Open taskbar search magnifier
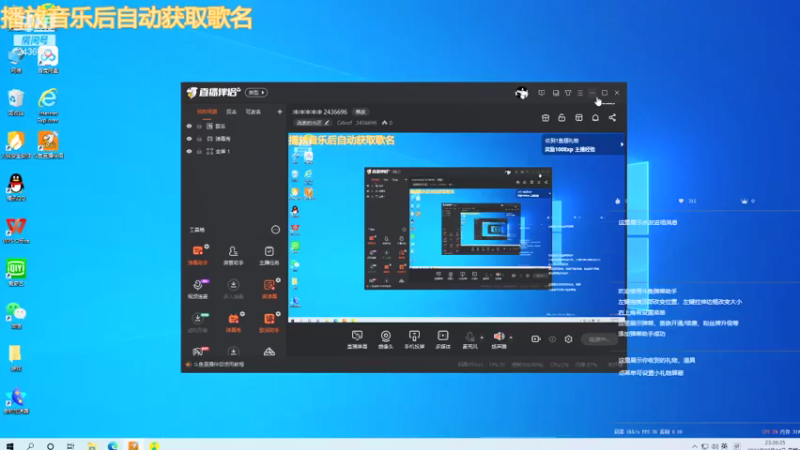This screenshot has width=800, height=450. click(31, 445)
